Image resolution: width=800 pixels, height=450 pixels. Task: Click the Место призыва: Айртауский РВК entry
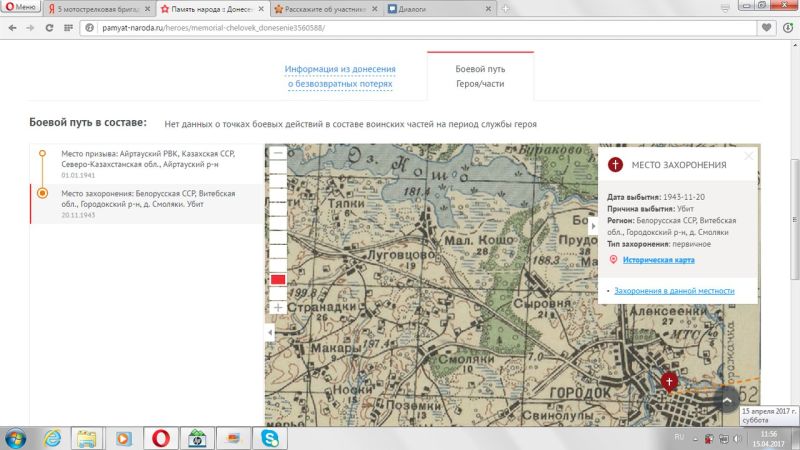148,164
